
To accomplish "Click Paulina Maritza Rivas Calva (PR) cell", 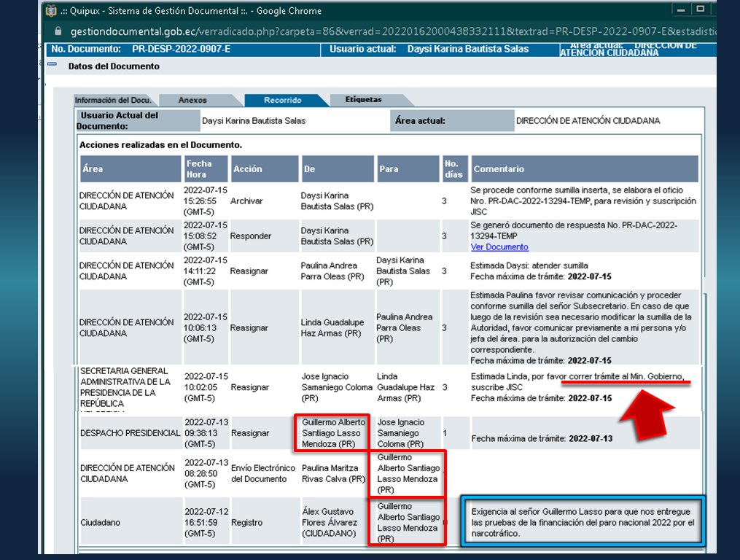I will 333,473.
